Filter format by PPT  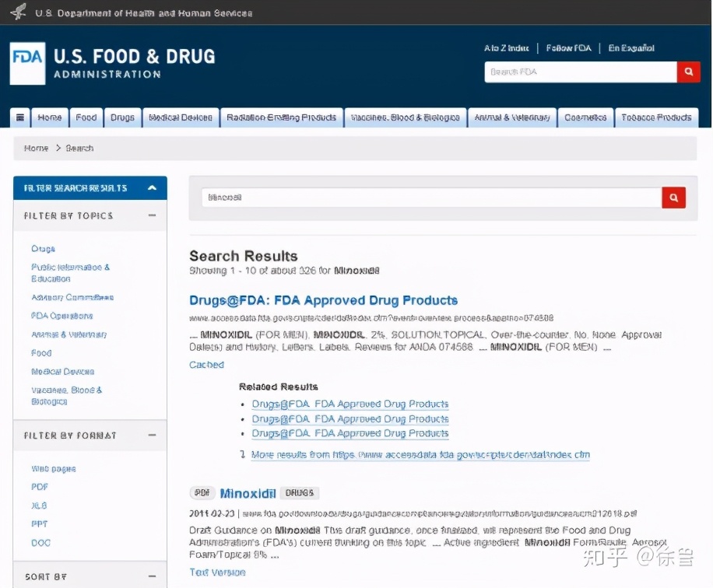pos(40,524)
